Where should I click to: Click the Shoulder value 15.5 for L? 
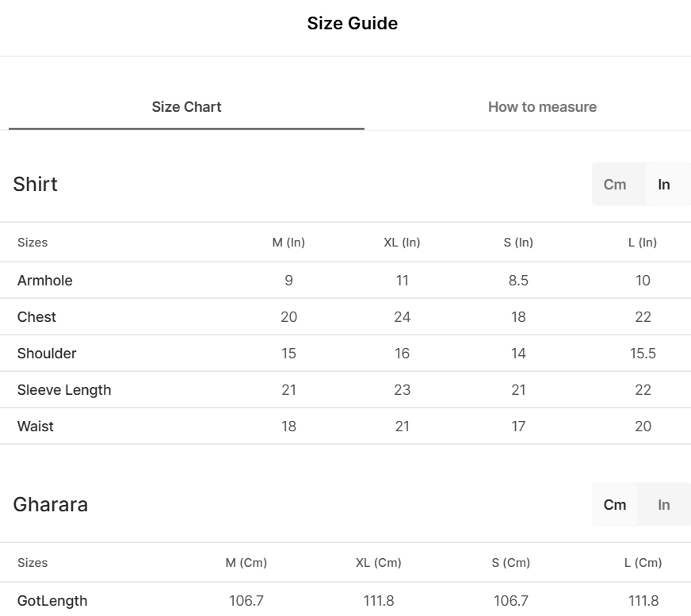pos(643,354)
